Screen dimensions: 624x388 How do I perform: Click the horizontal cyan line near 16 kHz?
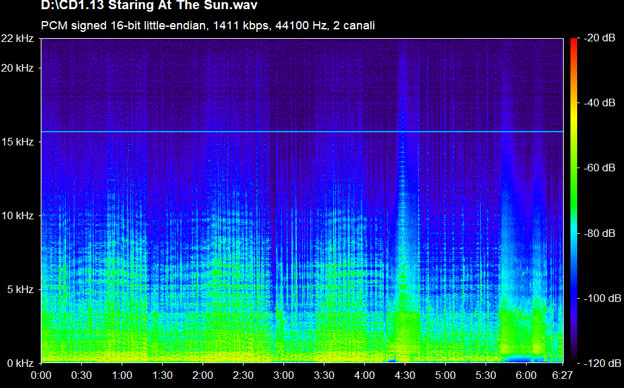[302, 131]
